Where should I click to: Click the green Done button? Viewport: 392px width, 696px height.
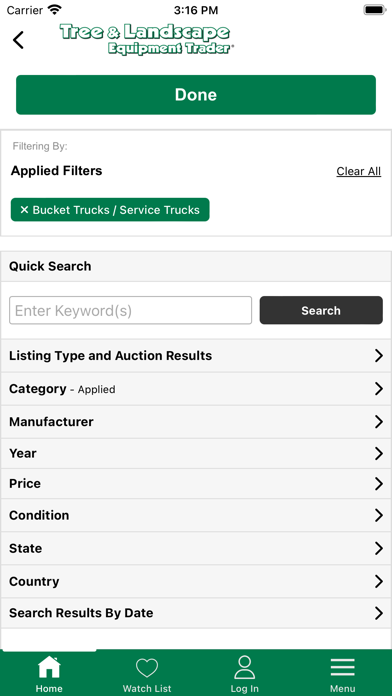click(196, 95)
